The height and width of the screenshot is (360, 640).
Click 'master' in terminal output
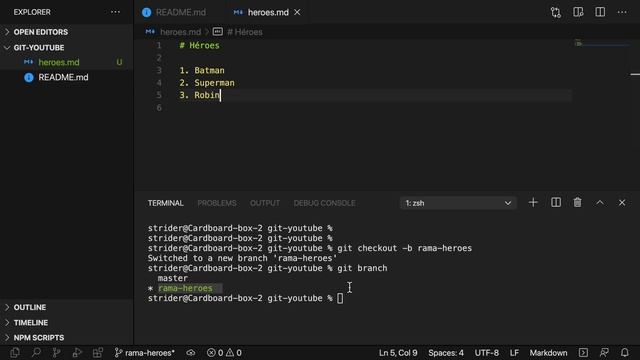[x=173, y=278]
